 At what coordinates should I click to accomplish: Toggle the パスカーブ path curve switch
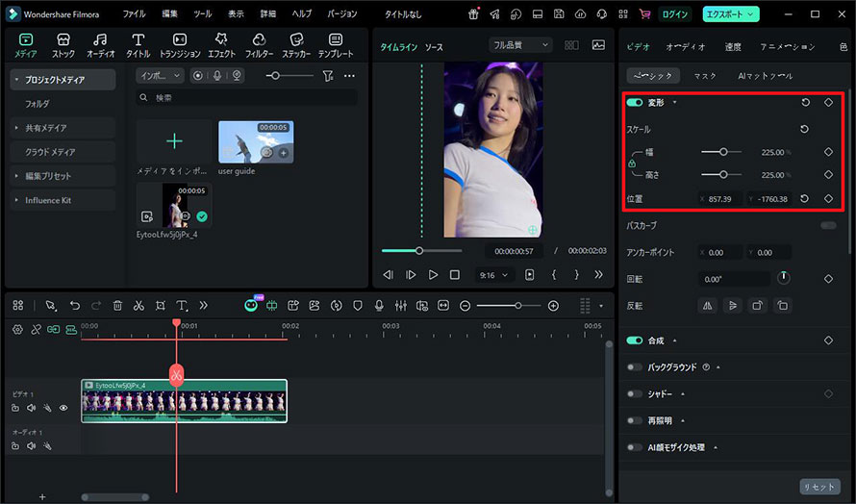click(828, 225)
